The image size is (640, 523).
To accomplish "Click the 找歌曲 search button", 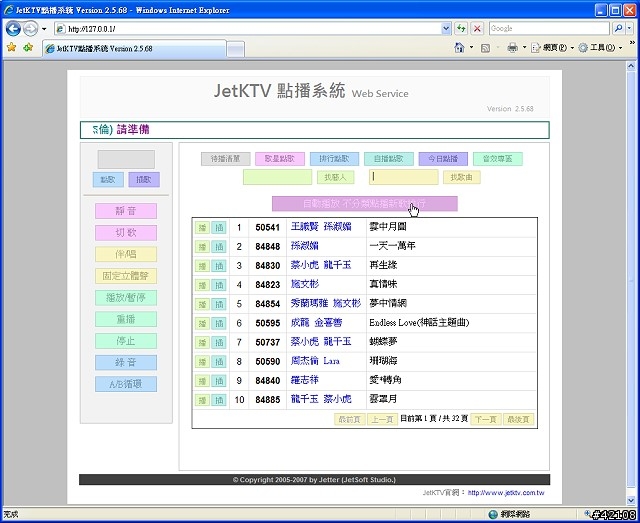I will (x=462, y=177).
